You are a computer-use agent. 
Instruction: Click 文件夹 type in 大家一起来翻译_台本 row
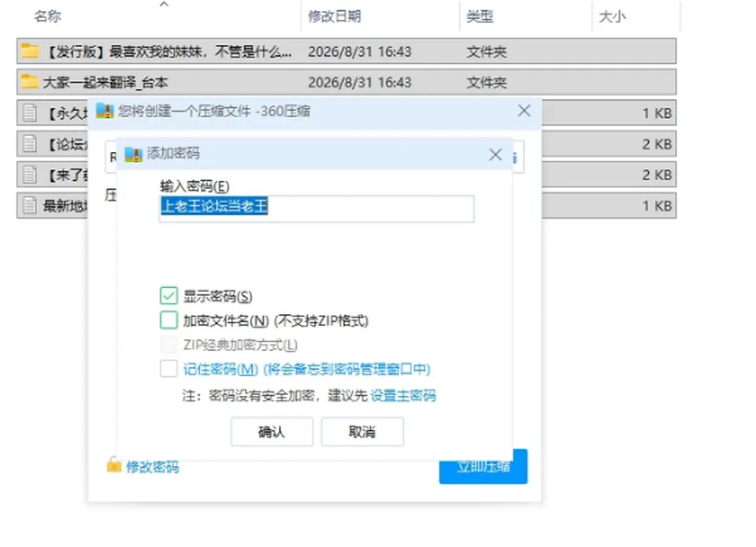487,83
